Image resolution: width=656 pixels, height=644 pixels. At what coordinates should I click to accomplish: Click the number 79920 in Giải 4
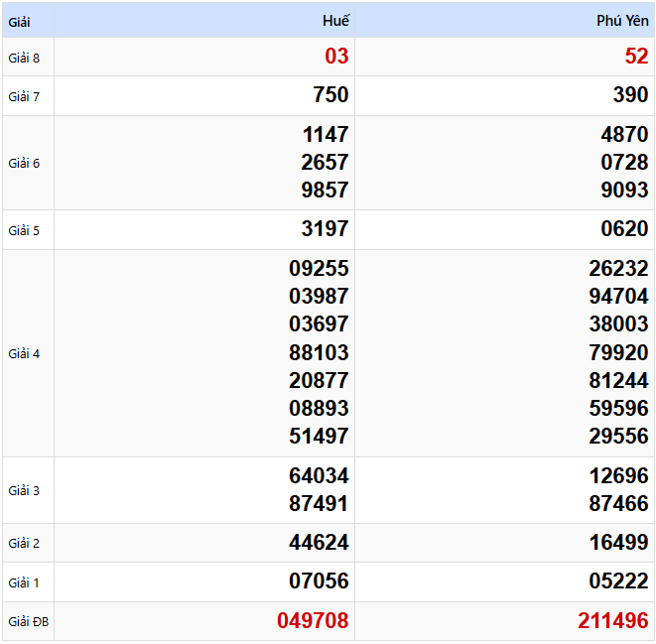coord(618,353)
